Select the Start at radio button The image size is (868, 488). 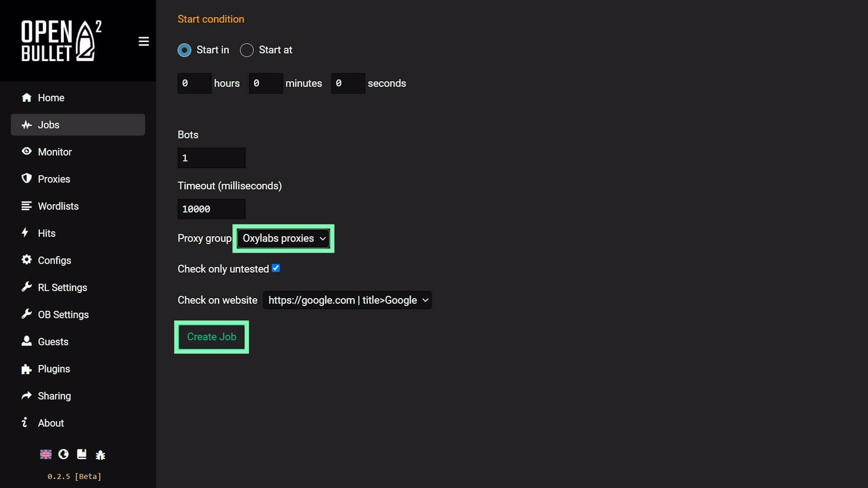[247, 50]
